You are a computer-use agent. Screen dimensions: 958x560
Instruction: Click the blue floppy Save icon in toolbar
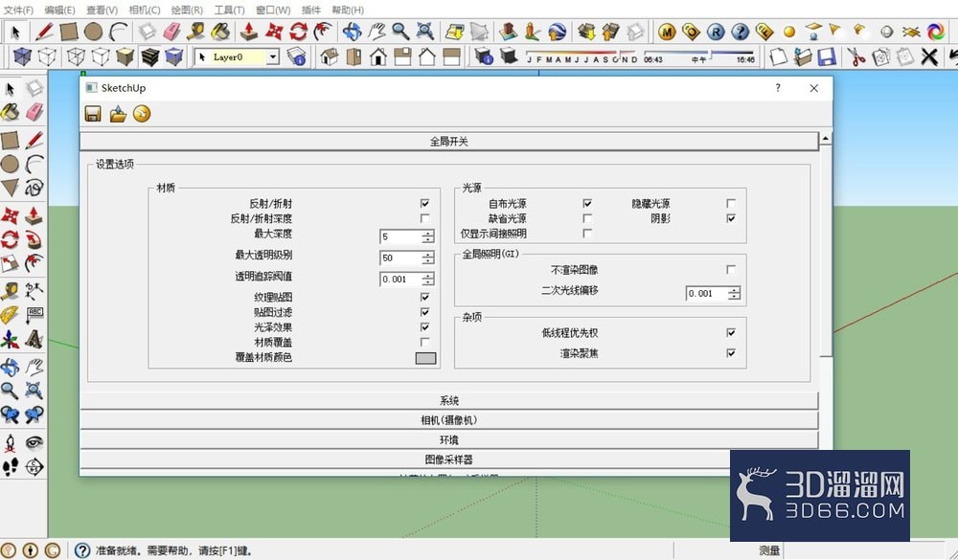coord(827,56)
